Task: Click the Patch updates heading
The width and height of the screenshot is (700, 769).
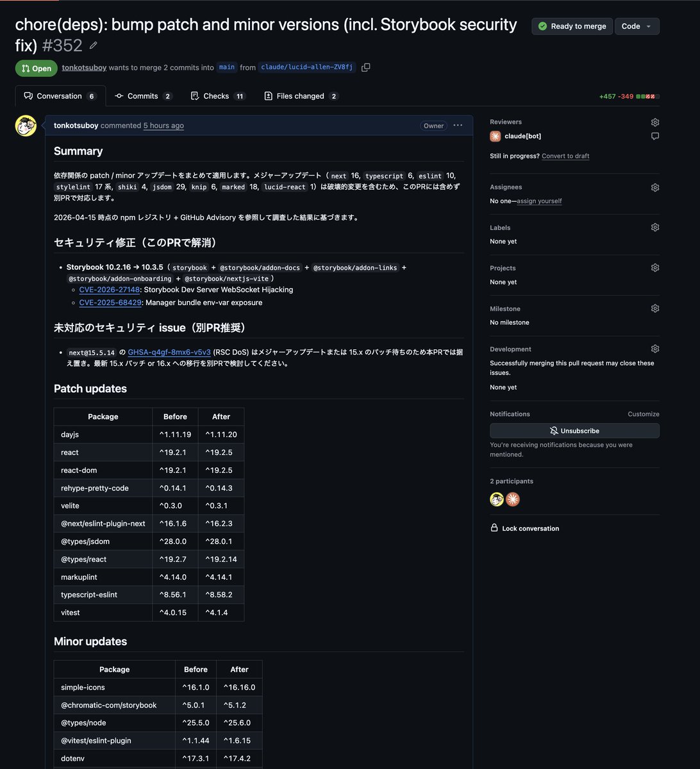Action: coord(90,388)
